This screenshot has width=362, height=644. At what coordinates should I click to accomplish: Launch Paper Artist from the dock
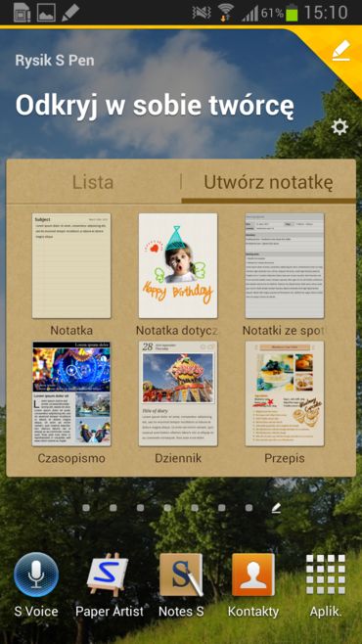tap(109, 575)
